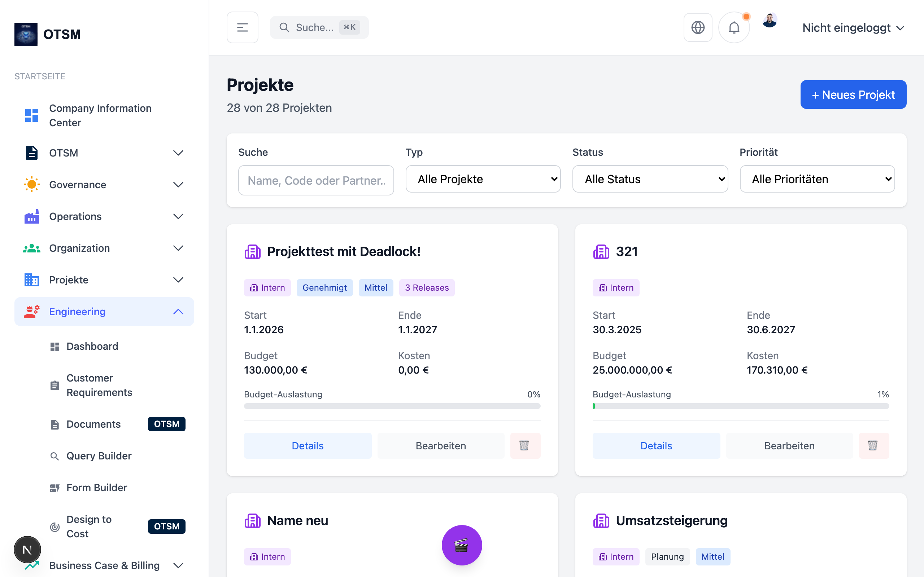Click the user avatar picture

coord(770,21)
